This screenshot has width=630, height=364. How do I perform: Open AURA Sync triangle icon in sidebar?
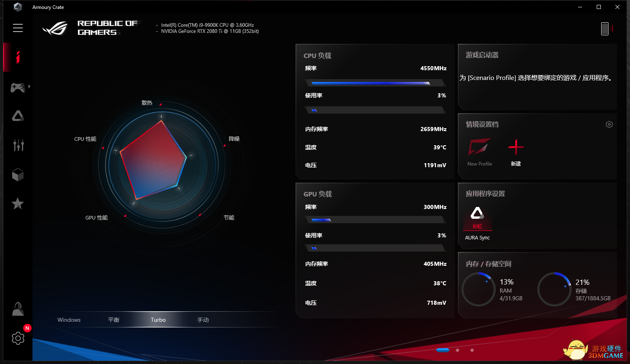(x=18, y=116)
